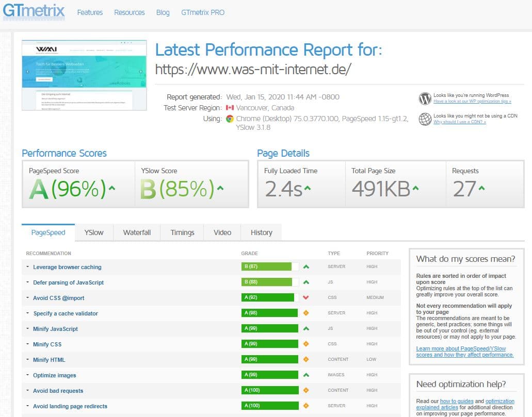The height and width of the screenshot is (417, 532).
Task: Click orange diamond for Avoid bad requests
Action: point(306,390)
